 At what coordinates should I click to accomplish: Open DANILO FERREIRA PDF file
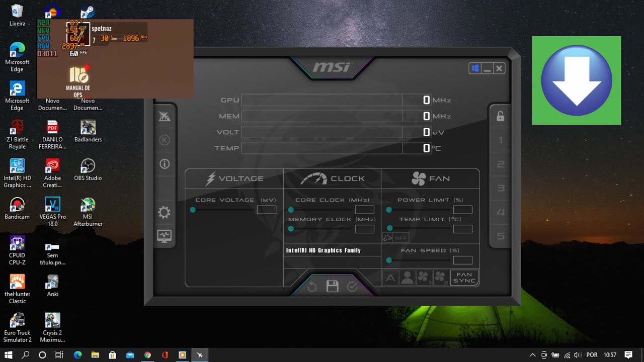pos(52,135)
